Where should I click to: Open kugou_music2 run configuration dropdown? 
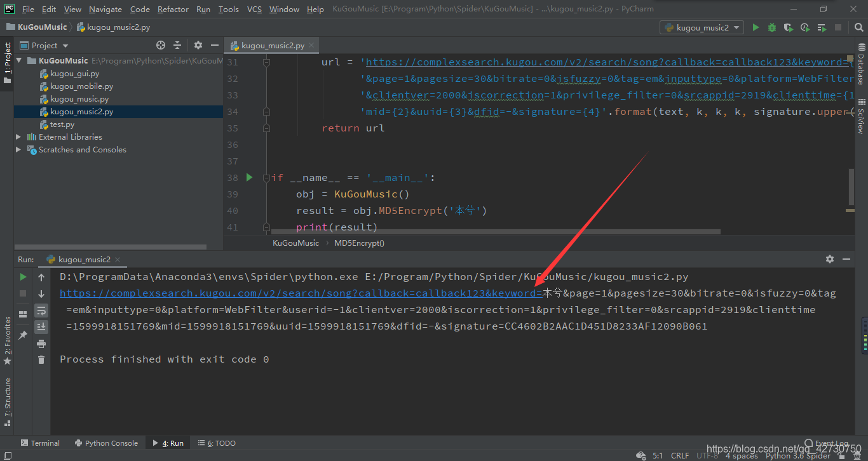[702, 27]
